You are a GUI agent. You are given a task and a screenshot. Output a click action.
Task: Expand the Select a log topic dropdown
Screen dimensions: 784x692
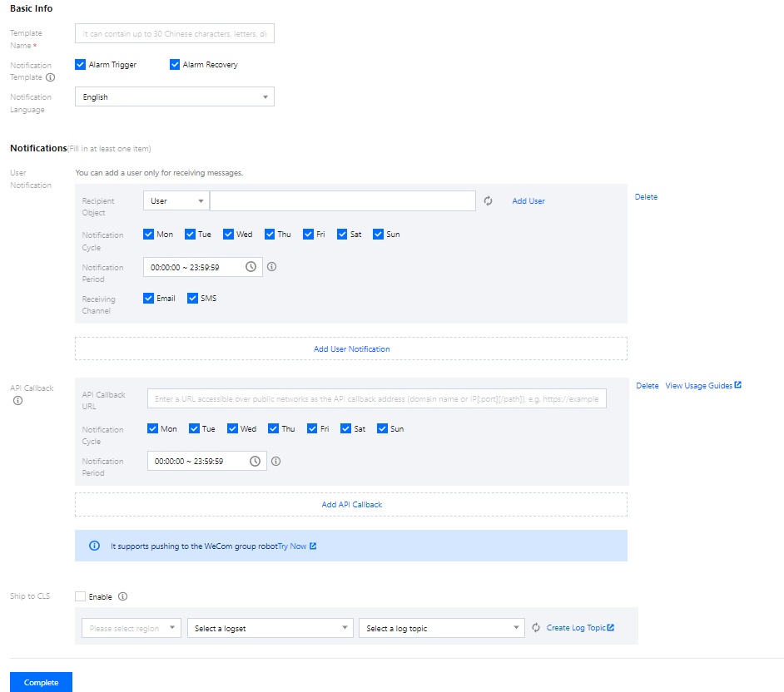pos(440,628)
